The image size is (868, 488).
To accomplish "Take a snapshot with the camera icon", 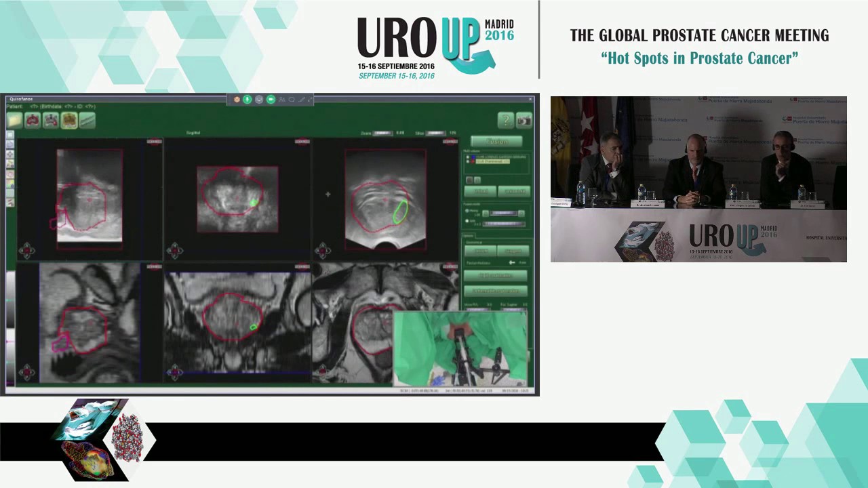I will 524,120.
